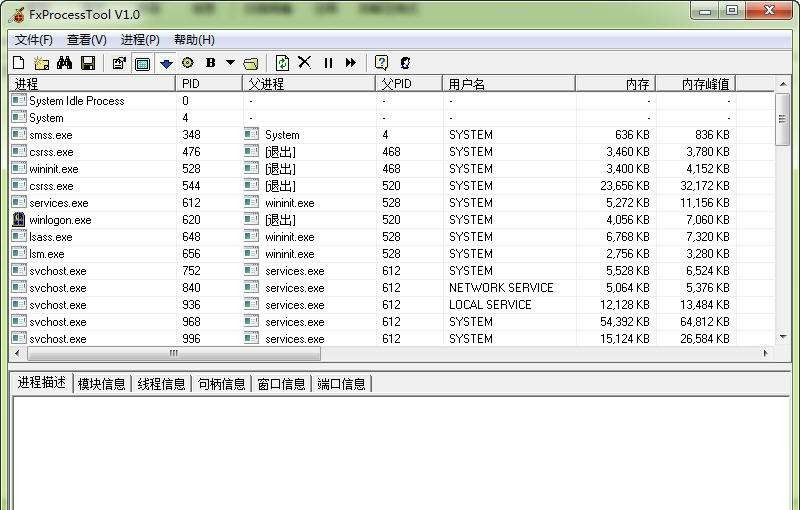Sort by the 用户名 column header
The image size is (800, 510).
[509, 84]
